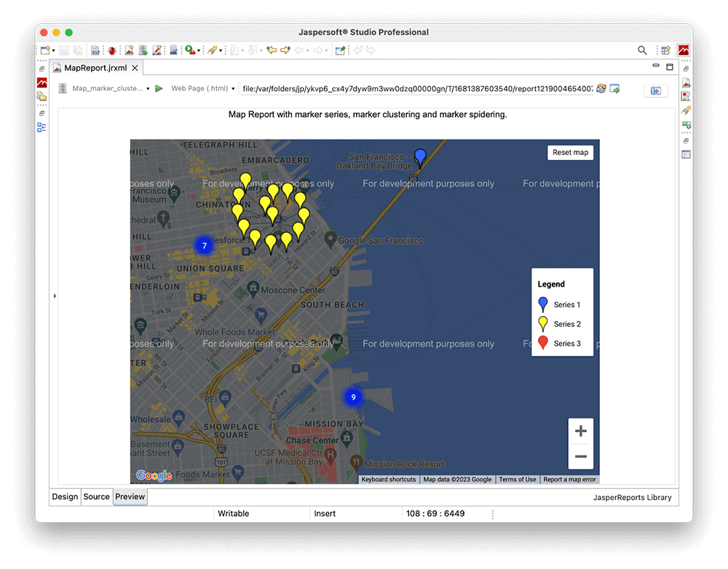The image size is (728, 569).
Task: Select the MapReport.jrxml editor tab
Action: (95, 68)
